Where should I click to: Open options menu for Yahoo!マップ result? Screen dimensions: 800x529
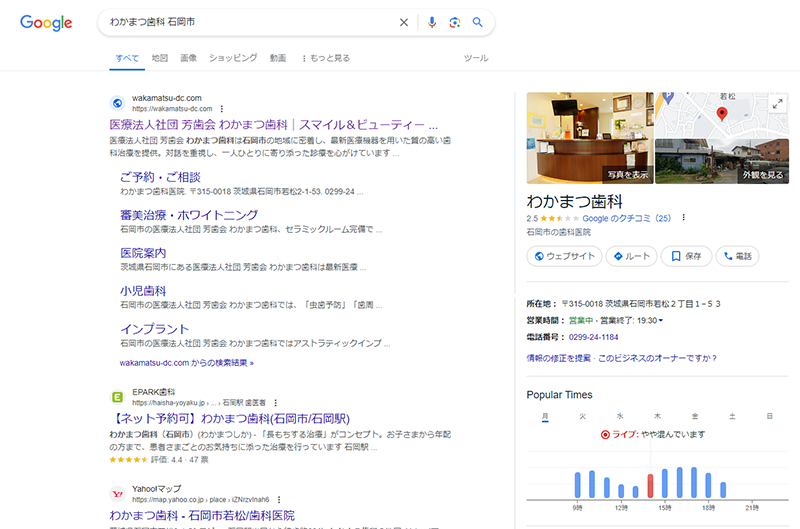tap(279, 499)
